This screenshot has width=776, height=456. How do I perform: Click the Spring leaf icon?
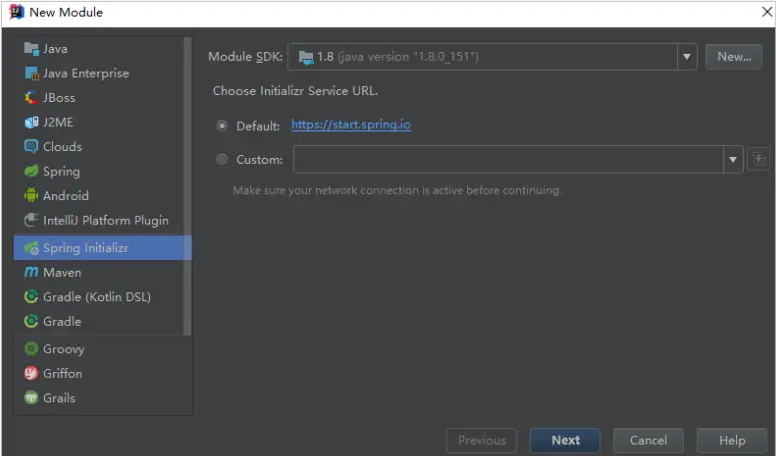[31, 171]
